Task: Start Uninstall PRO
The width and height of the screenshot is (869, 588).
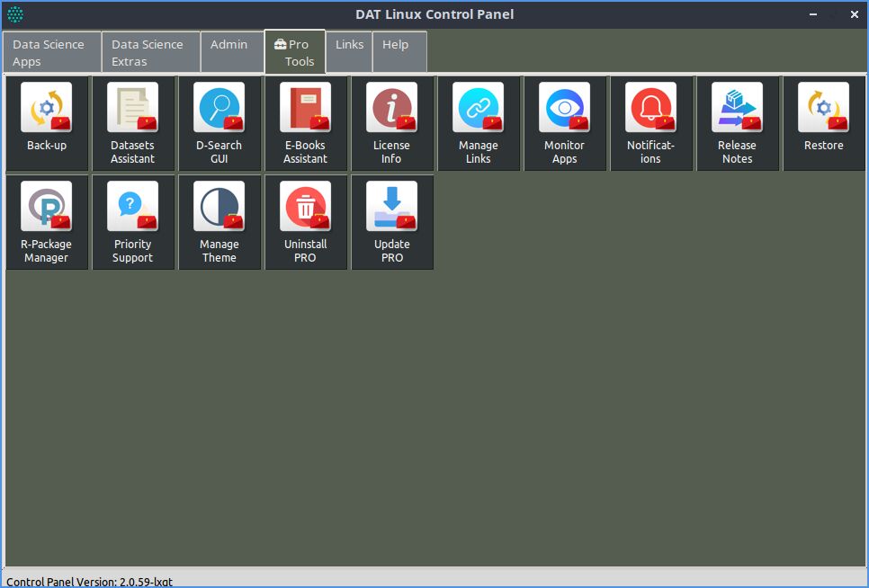Action: (306, 222)
